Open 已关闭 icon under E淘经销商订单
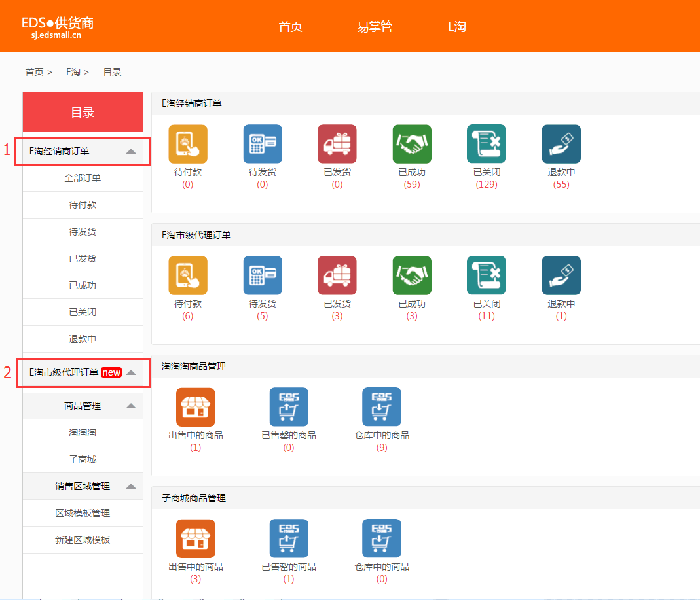 [486, 144]
